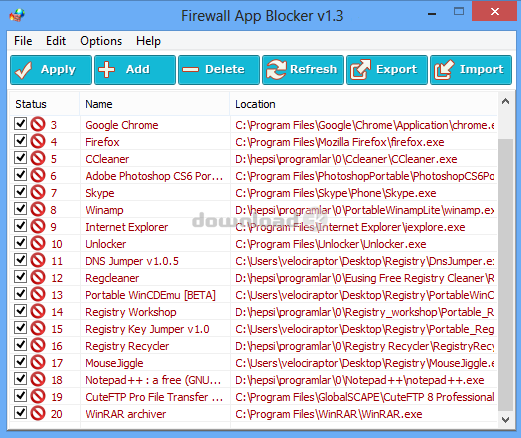Refresh the rule list
The image size is (521, 438).
tap(303, 70)
